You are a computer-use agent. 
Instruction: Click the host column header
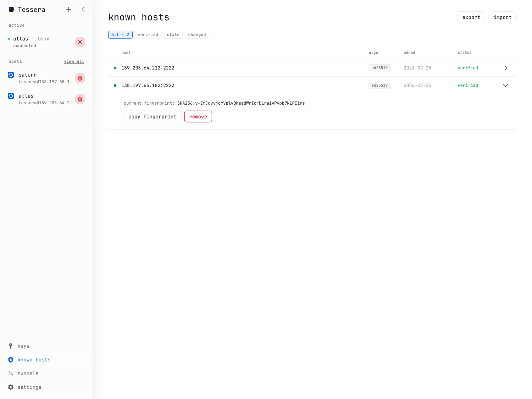(126, 52)
